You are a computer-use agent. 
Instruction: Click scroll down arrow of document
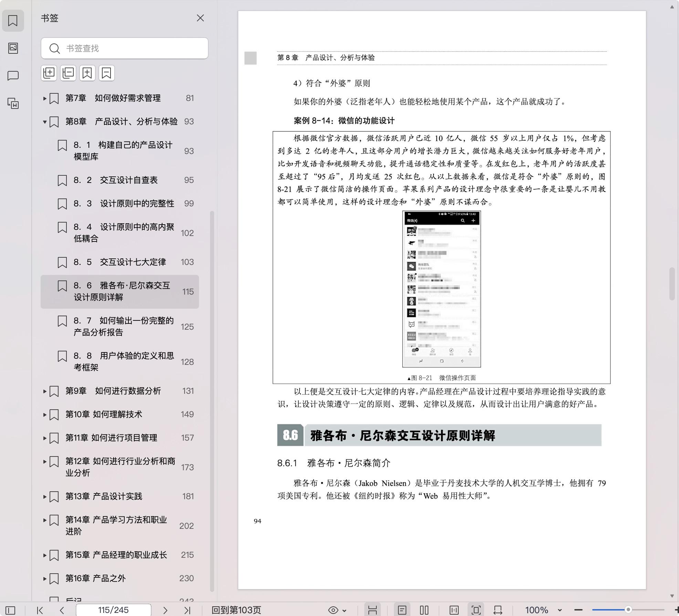tap(672, 596)
